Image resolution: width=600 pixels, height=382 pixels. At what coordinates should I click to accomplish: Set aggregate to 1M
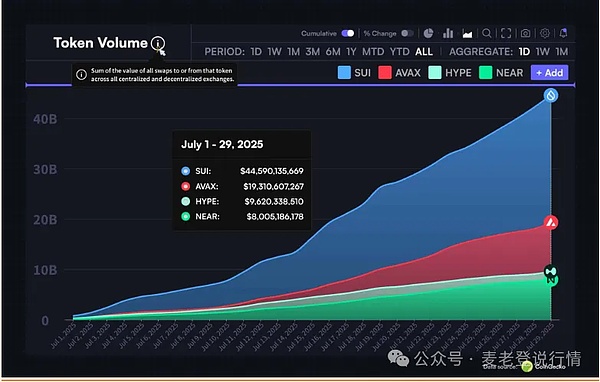[562, 52]
